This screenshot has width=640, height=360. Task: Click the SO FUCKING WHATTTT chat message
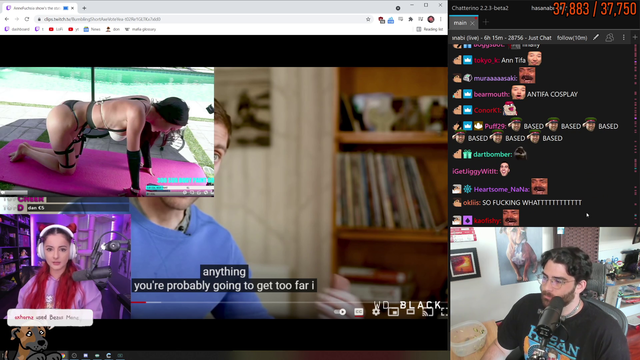(532, 202)
